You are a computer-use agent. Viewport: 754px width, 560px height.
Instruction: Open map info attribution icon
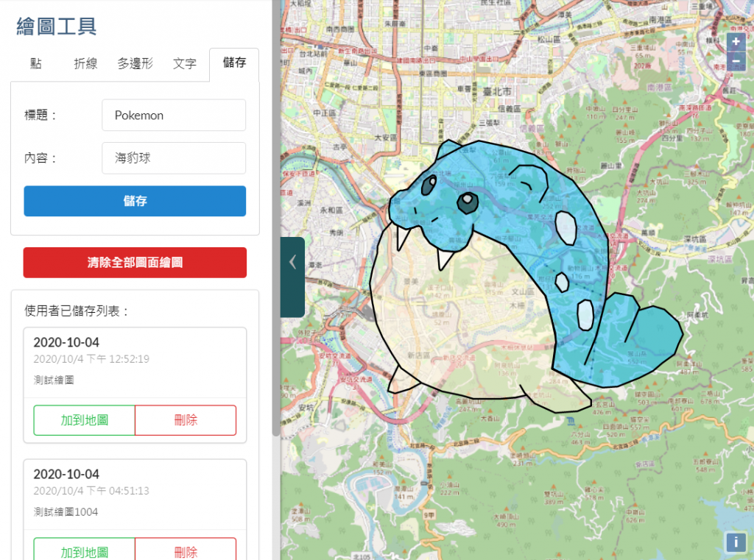pos(736,542)
